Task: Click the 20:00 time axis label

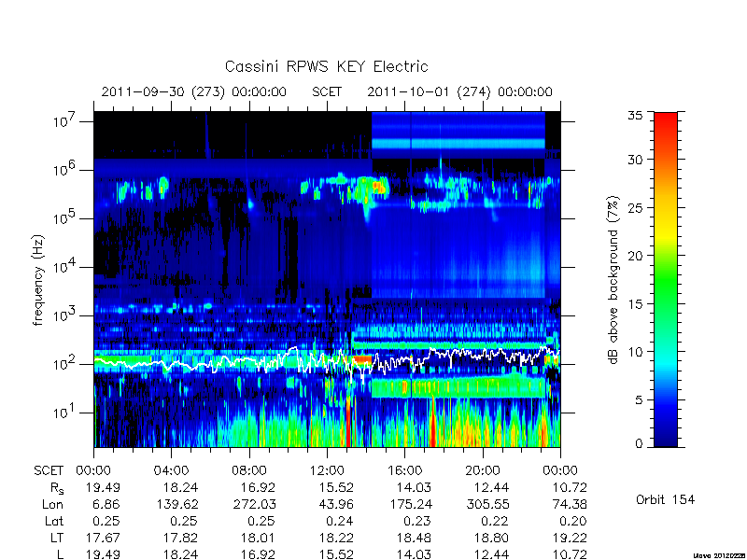Action: tap(483, 470)
